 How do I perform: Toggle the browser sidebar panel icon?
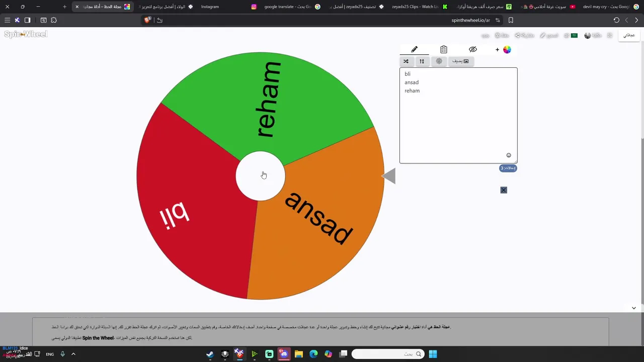pyautogui.click(x=28, y=20)
